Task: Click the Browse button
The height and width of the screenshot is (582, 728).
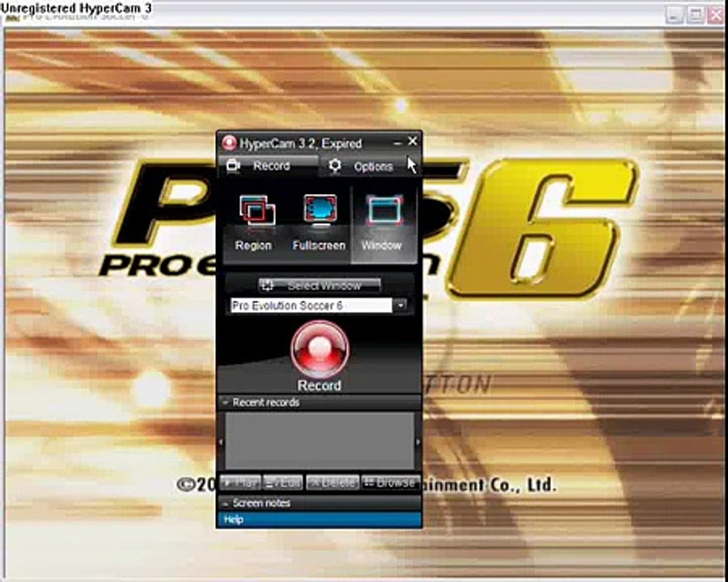Action: (x=391, y=483)
